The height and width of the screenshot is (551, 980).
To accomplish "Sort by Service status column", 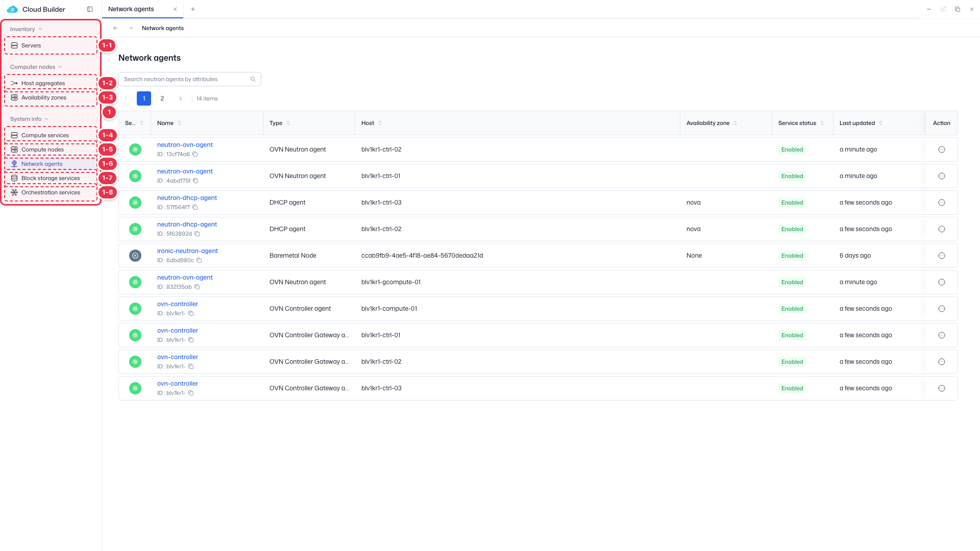I will pyautogui.click(x=822, y=123).
